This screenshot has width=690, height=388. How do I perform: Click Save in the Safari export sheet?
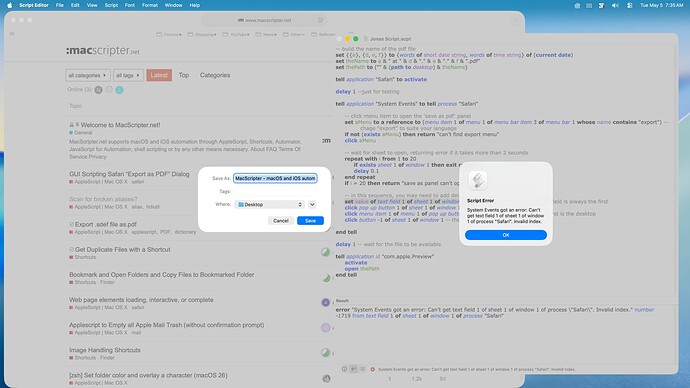click(x=310, y=220)
